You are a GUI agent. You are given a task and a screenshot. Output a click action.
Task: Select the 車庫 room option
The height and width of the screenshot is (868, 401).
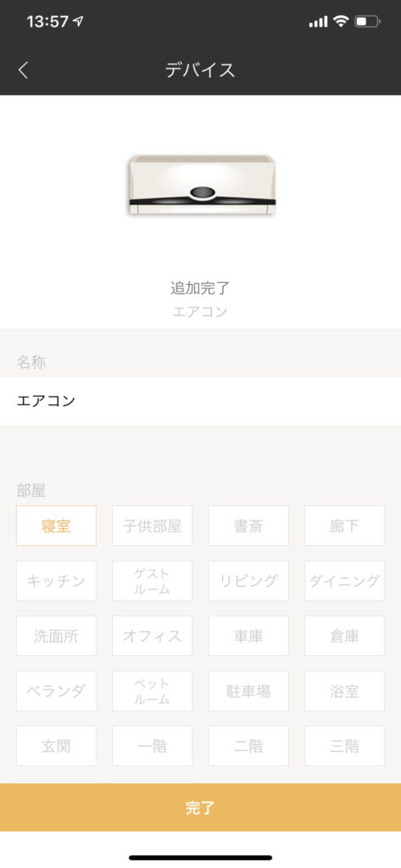pos(248,636)
